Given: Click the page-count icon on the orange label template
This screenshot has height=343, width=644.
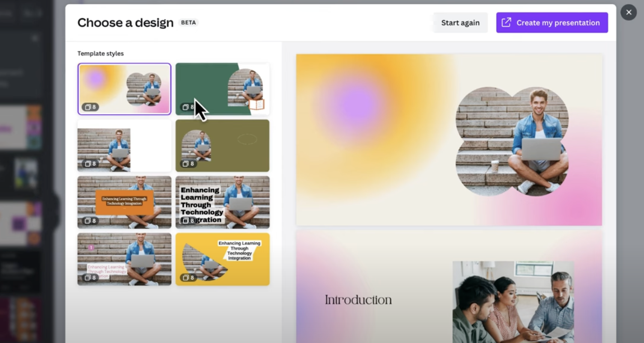Looking at the screenshot, I should tap(87, 221).
